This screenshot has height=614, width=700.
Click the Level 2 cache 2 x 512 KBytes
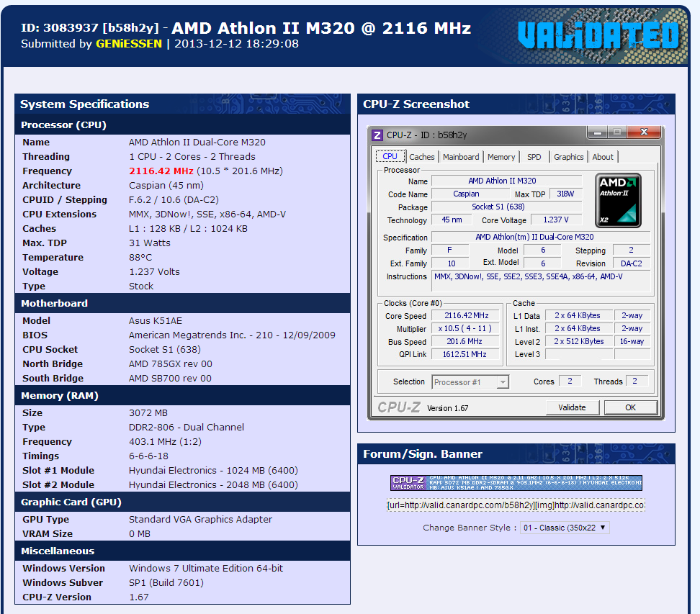tap(579, 341)
